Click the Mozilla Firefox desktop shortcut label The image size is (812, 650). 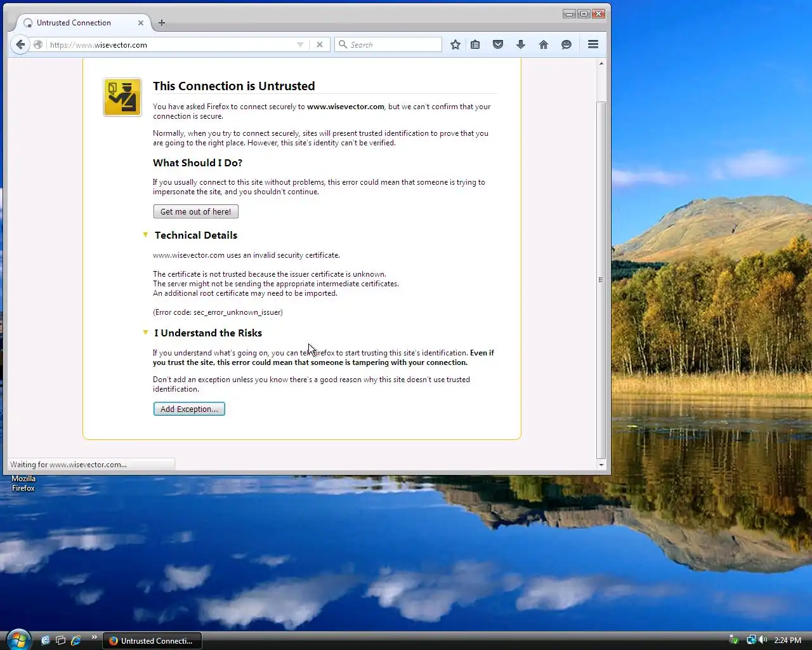click(x=23, y=483)
